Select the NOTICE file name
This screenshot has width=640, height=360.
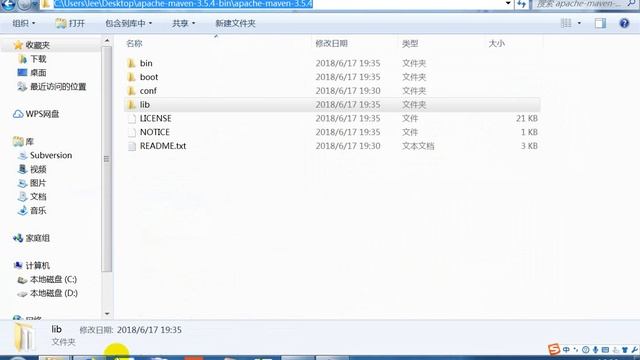[x=155, y=132]
